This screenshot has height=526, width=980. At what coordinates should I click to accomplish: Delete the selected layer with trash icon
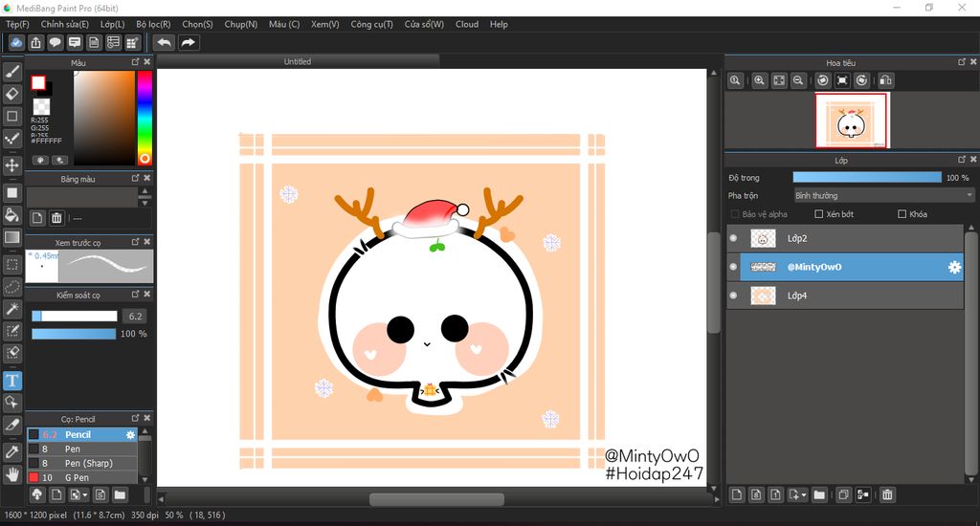(887, 494)
